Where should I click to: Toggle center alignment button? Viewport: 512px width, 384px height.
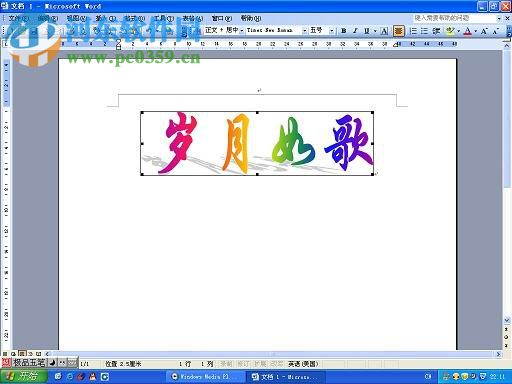tap(398, 31)
